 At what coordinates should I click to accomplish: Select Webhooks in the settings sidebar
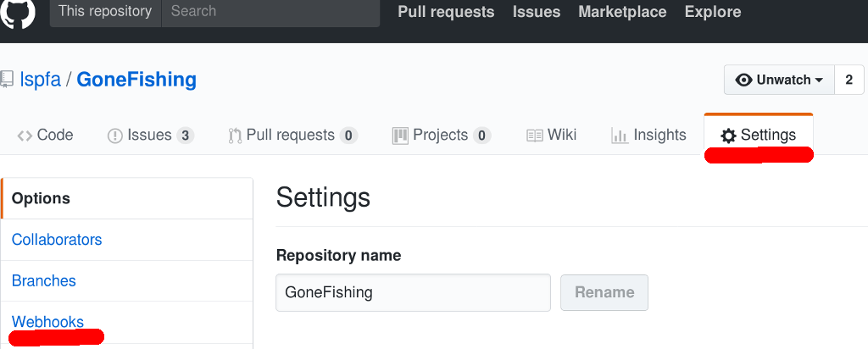click(x=47, y=322)
